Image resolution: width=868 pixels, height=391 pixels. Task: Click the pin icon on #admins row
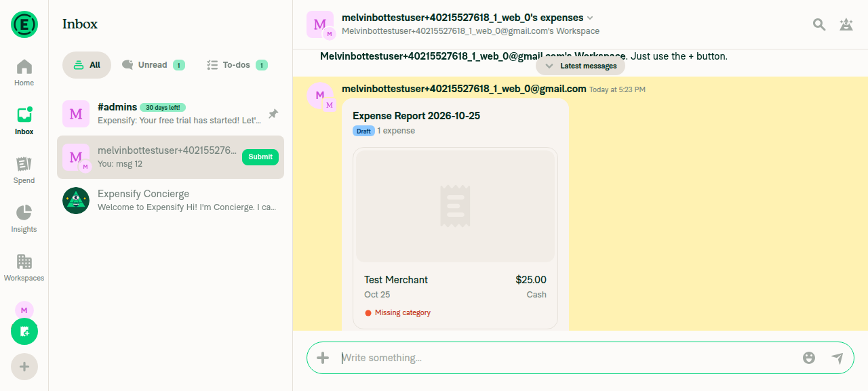(273, 114)
